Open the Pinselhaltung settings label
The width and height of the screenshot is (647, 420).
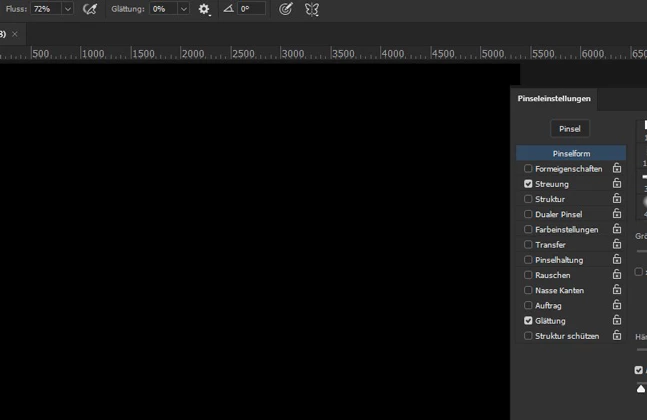coord(559,260)
